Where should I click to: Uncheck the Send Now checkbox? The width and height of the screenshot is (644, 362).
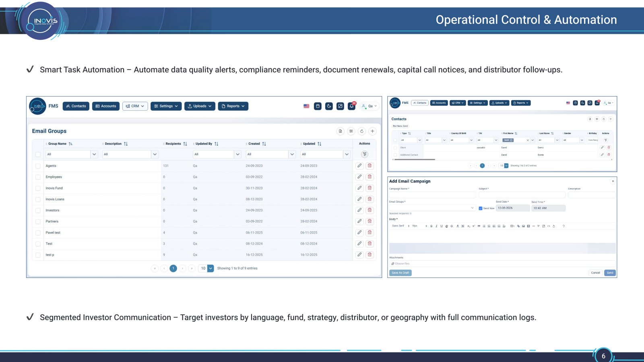[x=481, y=208]
